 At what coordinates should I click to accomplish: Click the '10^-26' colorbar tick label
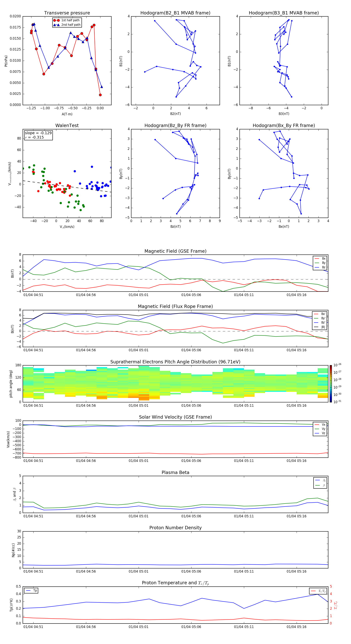tap(337, 365)
